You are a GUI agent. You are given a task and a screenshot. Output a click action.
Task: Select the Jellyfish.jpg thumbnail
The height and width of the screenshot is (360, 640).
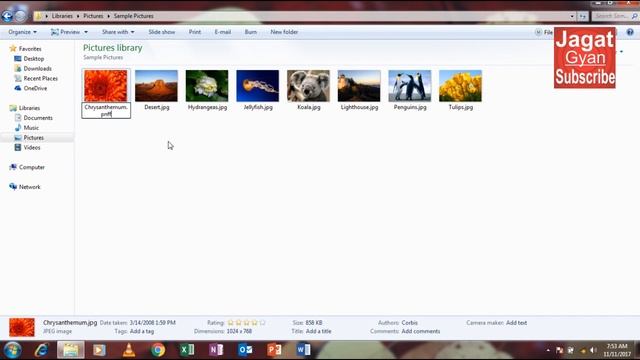tap(258, 86)
